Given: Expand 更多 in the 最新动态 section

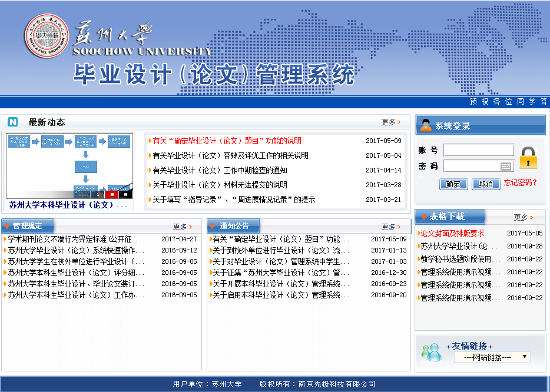Looking at the screenshot, I should click(x=390, y=122).
